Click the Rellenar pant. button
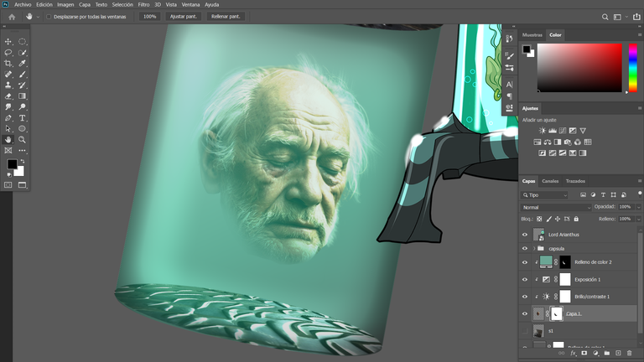This screenshot has width=644, height=362. [x=226, y=17]
